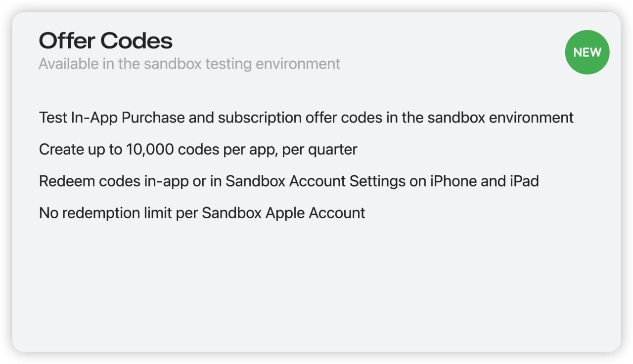Click the gray sandbox testing environment subtitle

tap(189, 64)
